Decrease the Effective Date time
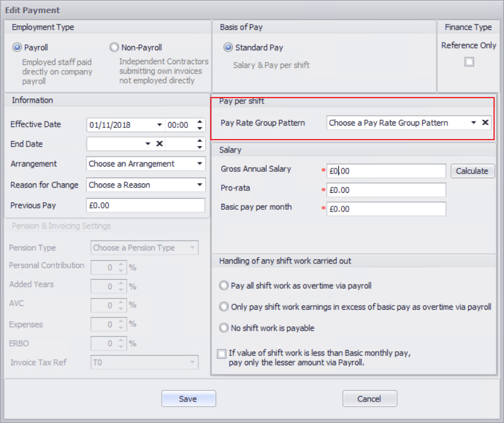The image size is (504, 423). pos(200,129)
